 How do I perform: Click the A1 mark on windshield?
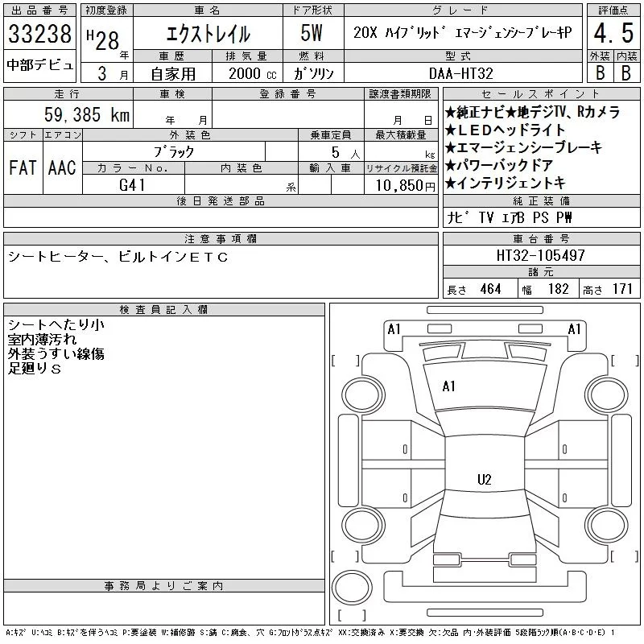(x=448, y=386)
